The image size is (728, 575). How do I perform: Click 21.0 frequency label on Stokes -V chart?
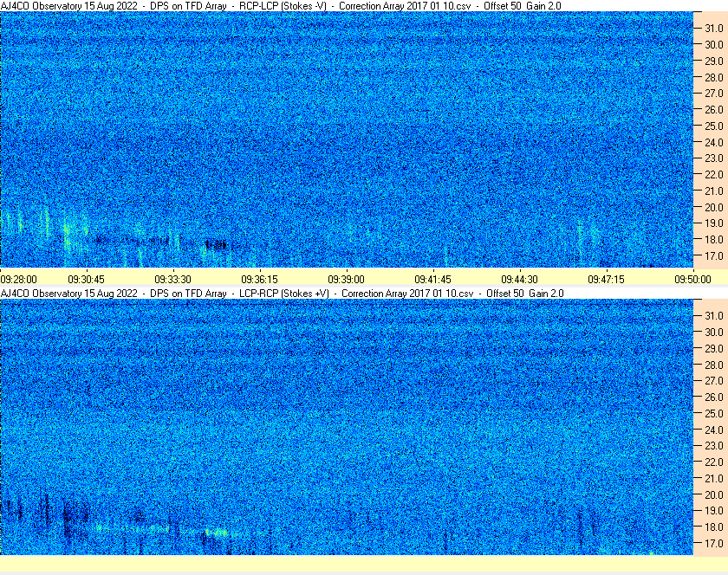point(714,191)
